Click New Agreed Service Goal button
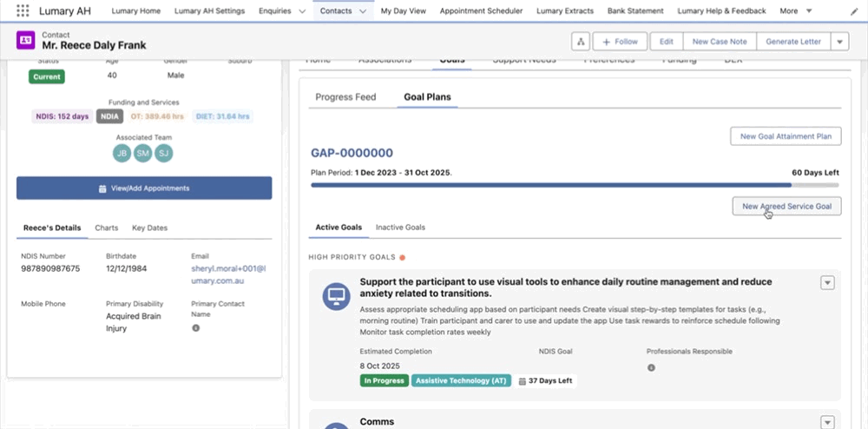868x429 pixels. [786, 207]
